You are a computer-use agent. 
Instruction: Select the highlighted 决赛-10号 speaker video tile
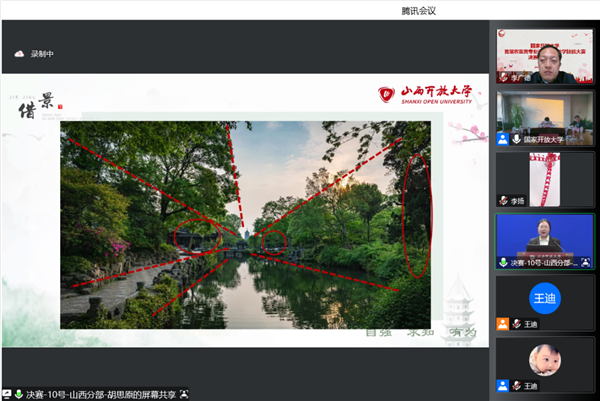tap(545, 238)
